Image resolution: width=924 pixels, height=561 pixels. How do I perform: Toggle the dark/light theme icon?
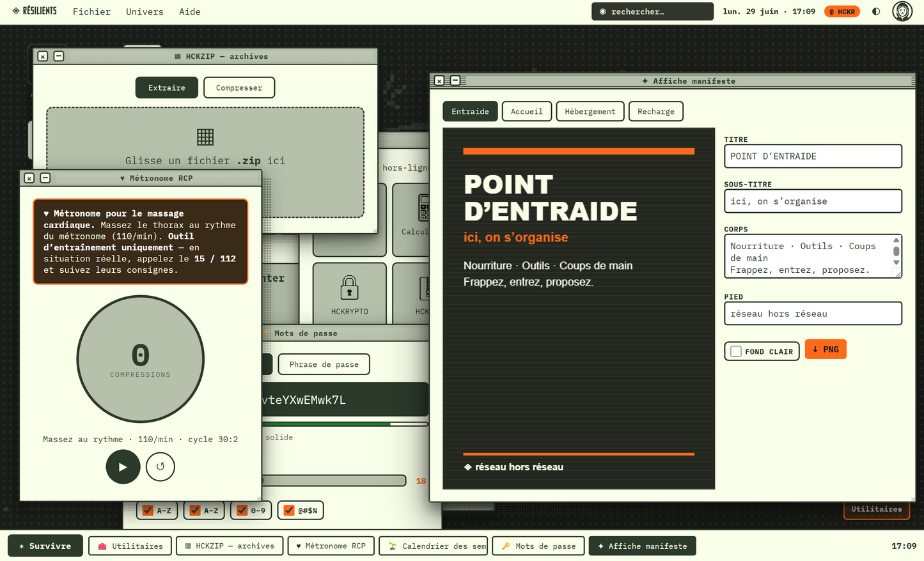click(876, 12)
